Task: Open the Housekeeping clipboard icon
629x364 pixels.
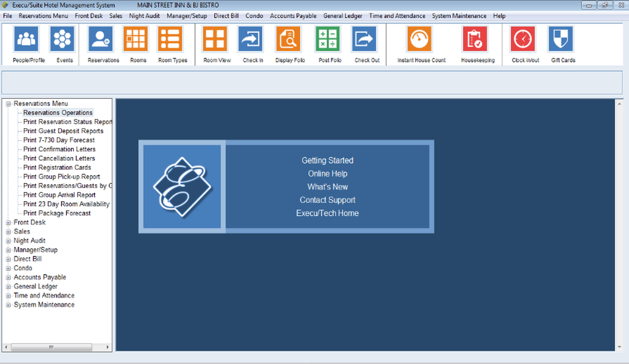Action: tap(475, 39)
